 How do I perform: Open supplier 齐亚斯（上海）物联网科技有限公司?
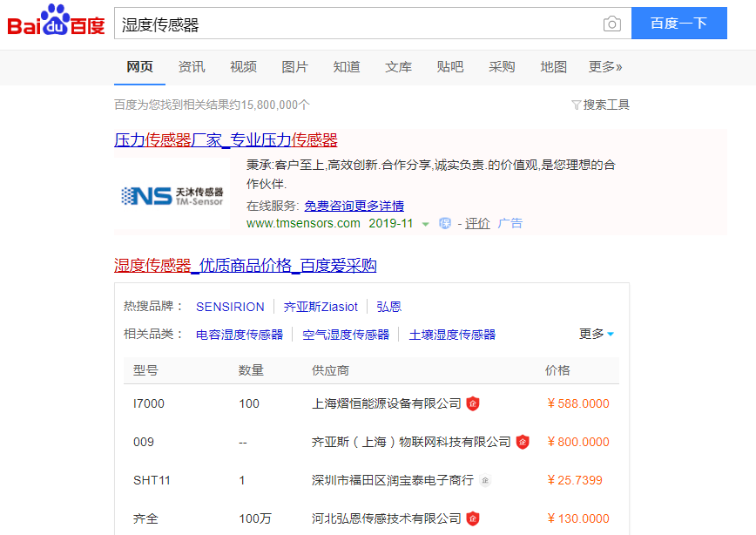pyautogui.click(x=411, y=442)
